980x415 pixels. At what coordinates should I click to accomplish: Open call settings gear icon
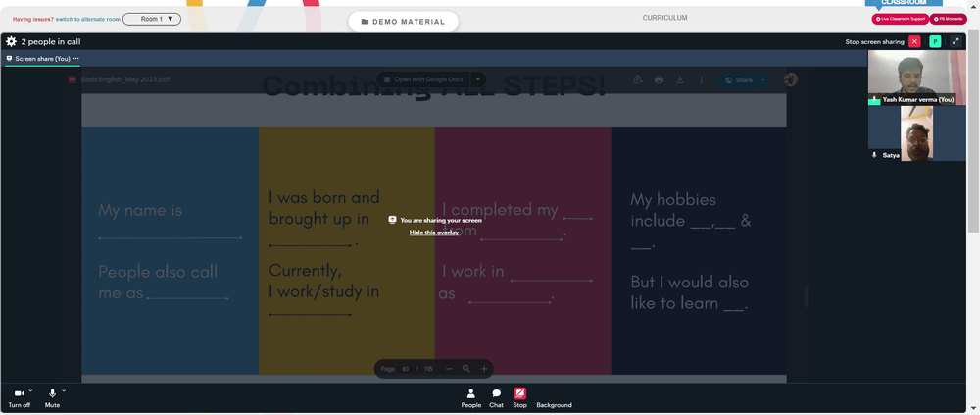[x=11, y=42]
